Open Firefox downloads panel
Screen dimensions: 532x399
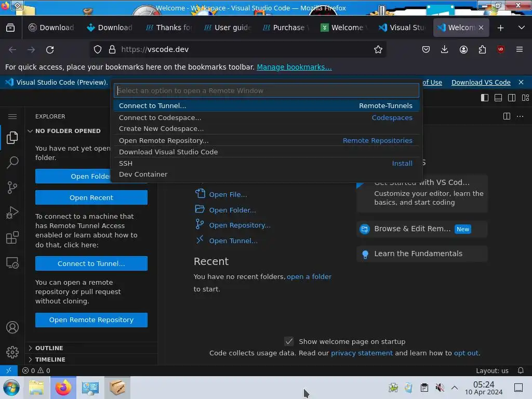coord(444,49)
